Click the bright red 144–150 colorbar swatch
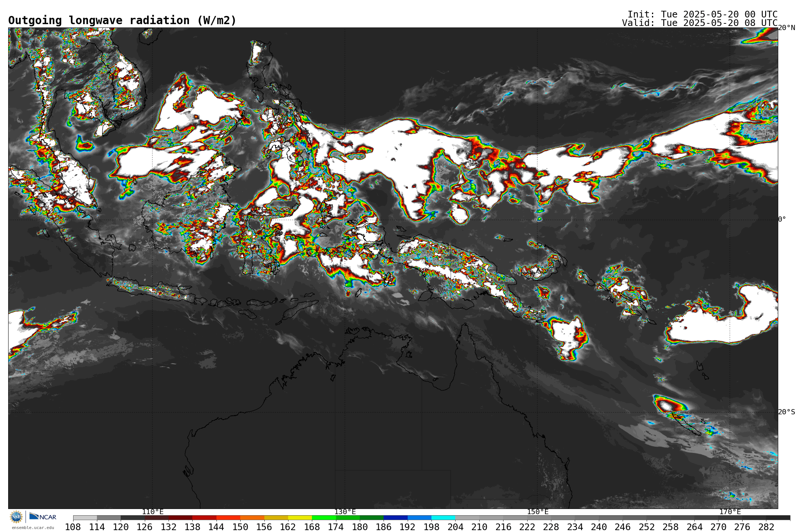The image size is (802, 532). tap(228, 518)
